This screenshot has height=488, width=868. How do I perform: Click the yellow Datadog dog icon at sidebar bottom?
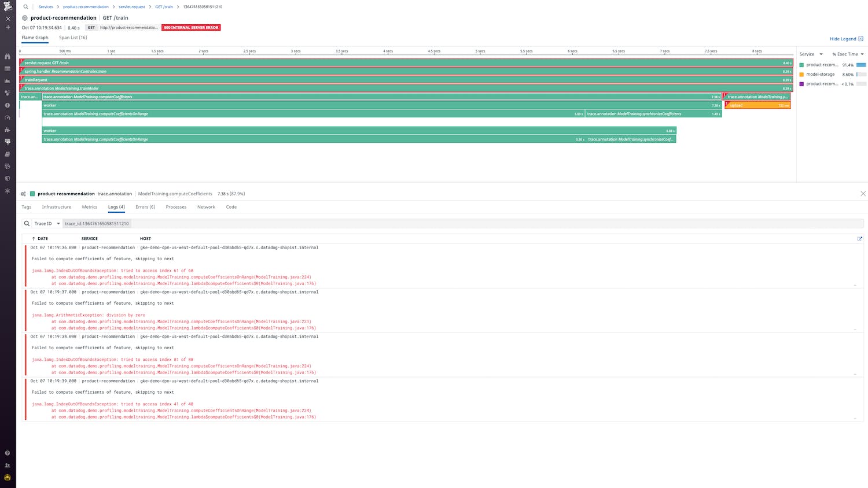8,478
